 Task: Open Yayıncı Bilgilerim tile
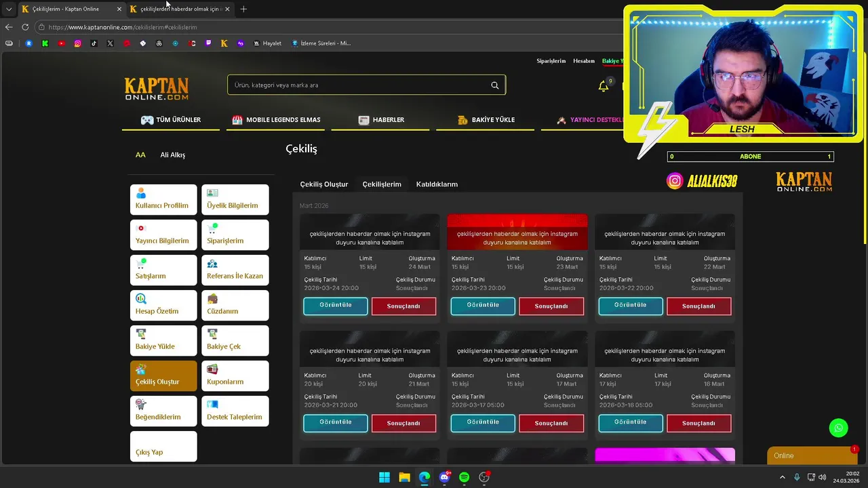point(163,235)
